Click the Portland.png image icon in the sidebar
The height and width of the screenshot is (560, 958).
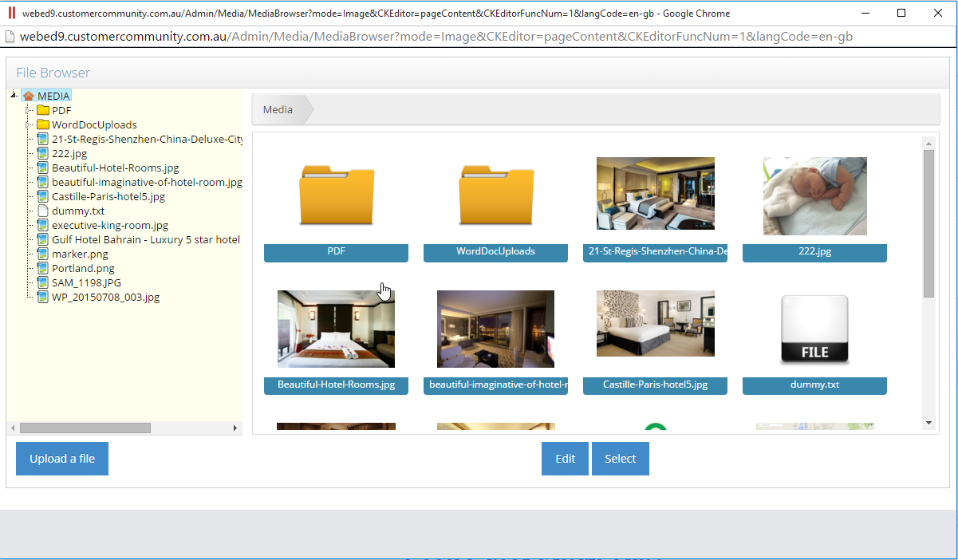point(42,268)
